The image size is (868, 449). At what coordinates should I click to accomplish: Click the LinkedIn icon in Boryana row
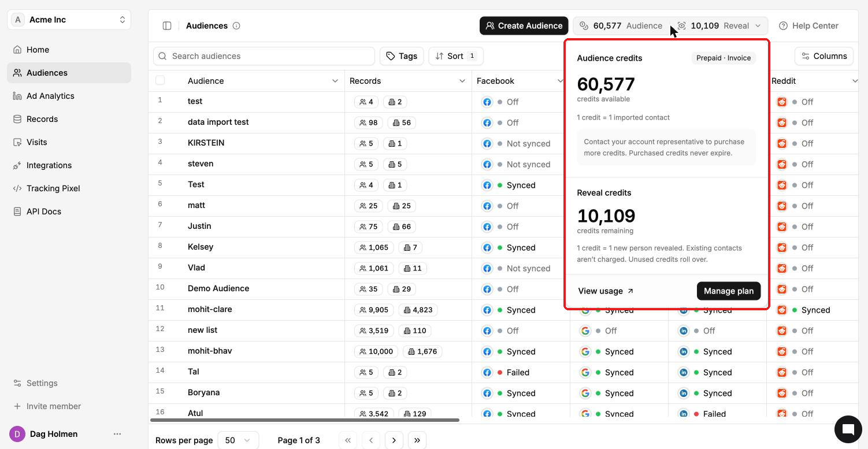(684, 393)
